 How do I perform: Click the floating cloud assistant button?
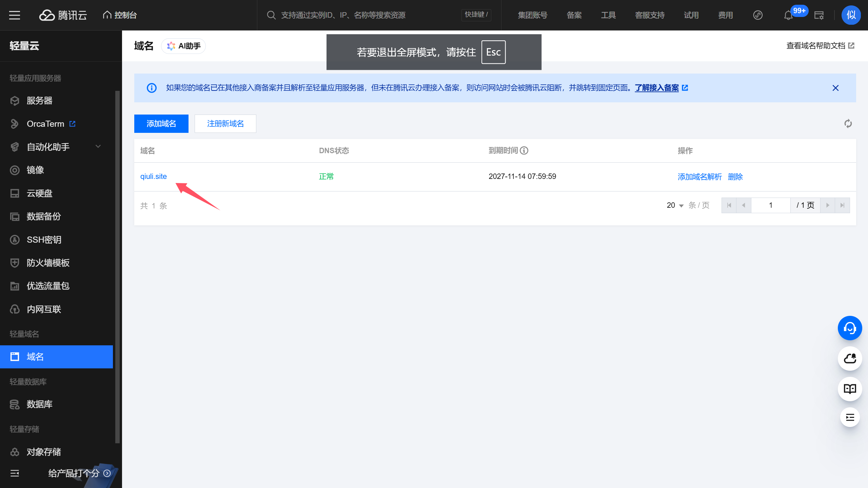pyautogui.click(x=850, y=359)
